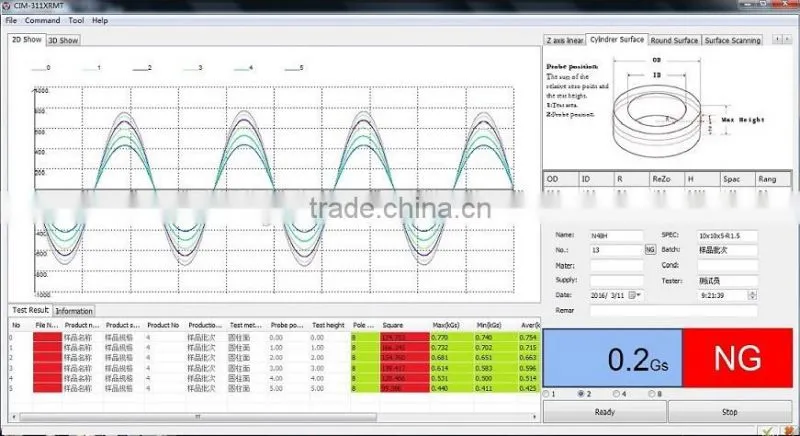800x436 pixels.
Task: Open the Information tab
Action: click(x=74, y=311)
